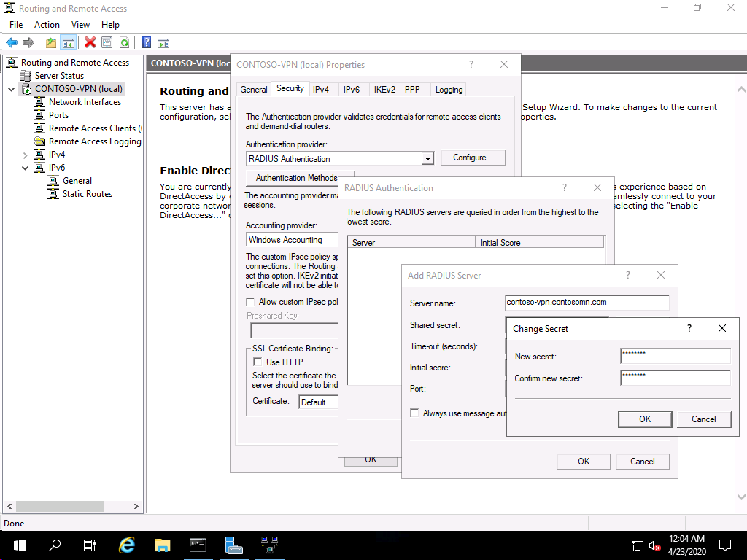Check the Use HTTP checkbox
This screenshot has height=560, width=747.
tap(258, 362)
